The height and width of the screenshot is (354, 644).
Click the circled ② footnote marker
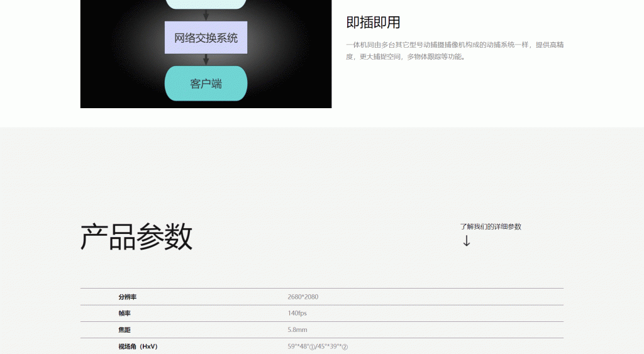click(x=345, y=347)
